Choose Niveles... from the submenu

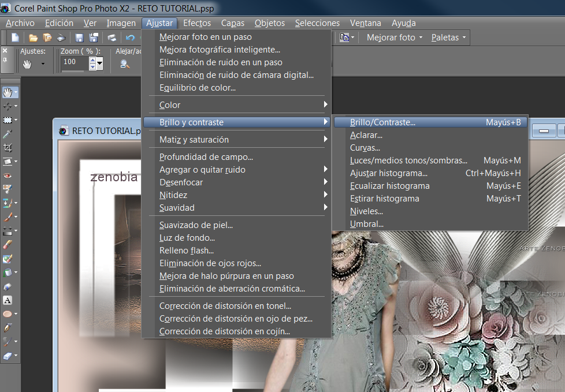430,211
